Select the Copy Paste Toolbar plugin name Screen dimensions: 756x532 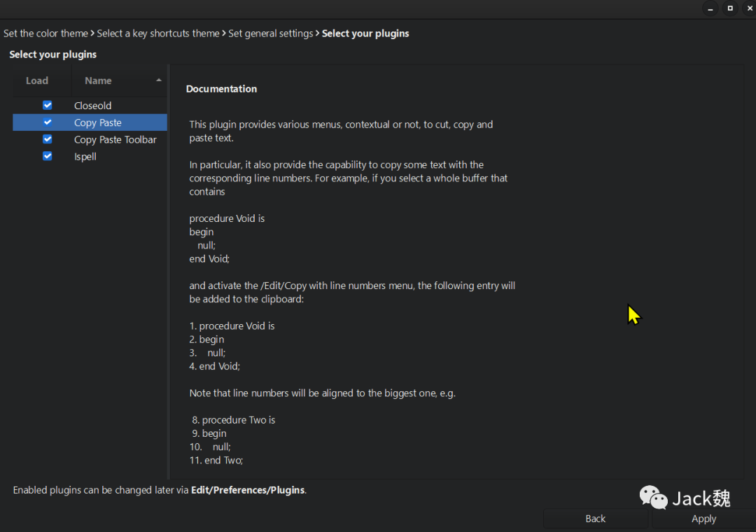115,139
